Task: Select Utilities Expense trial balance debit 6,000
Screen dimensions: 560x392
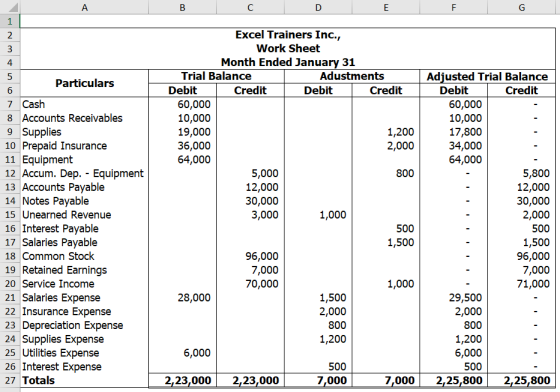Action: pyautogui.click(x=182, y=353)
